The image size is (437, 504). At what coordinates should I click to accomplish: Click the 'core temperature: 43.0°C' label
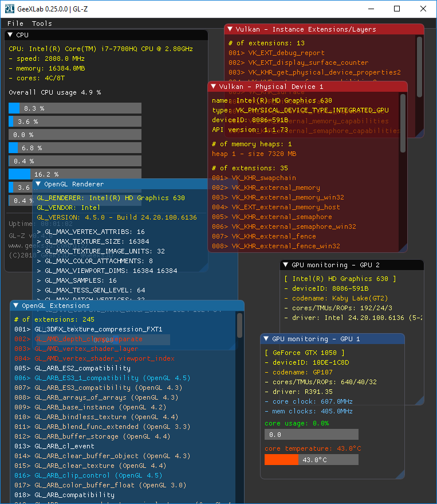(313, 448)
